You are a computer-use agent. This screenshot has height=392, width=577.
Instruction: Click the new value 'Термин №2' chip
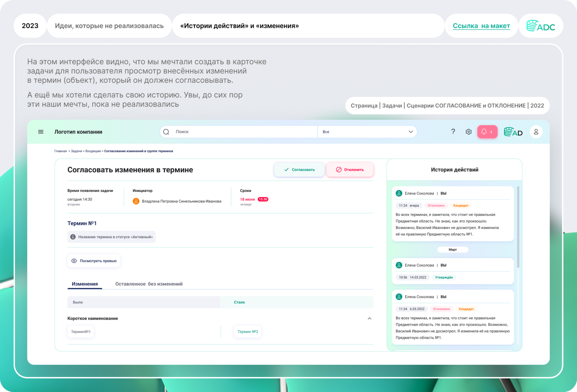[x=248, y=332]
